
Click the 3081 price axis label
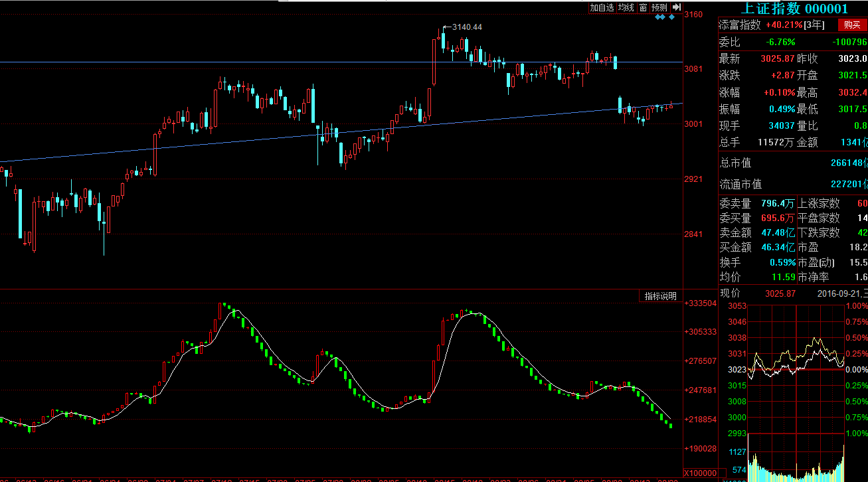pos(693,69)
